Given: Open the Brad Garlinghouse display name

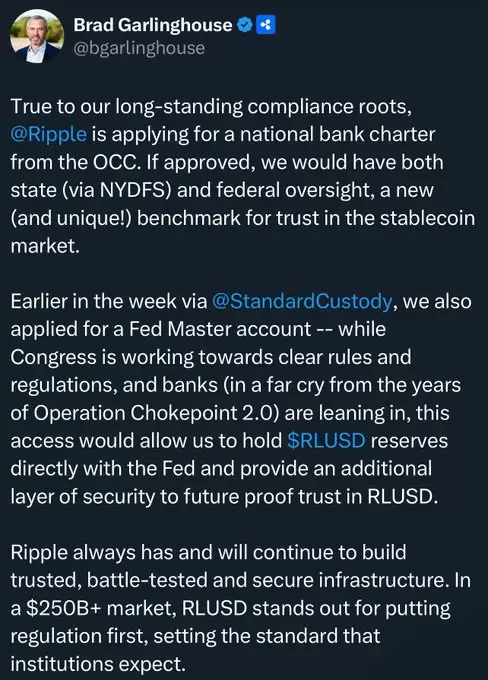Looking at the screenshot, I should [x=153, y=25].
